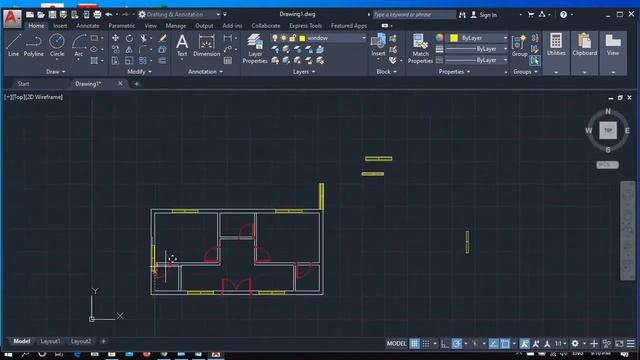640x360 pixels.
Task: Toggle ortho mode in status bar
Action: (x=445, y=344)
